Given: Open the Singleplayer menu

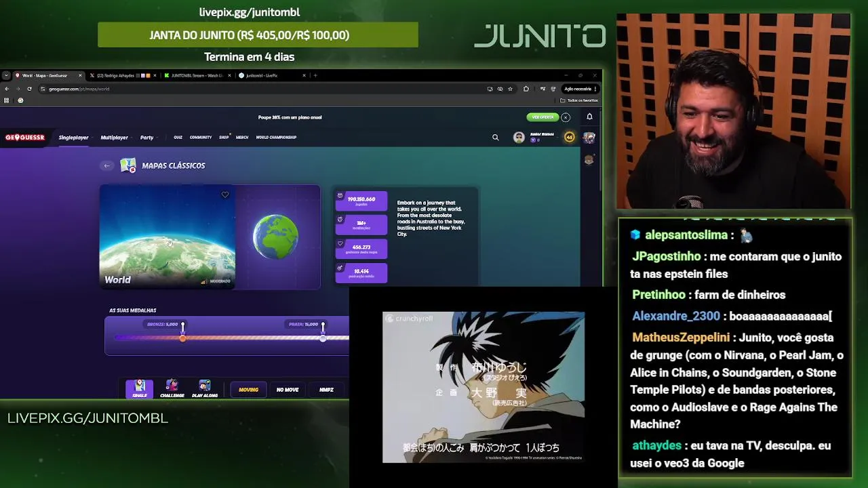Looking at the screenshot, I should pyautogui.click(x=73, y=138).
